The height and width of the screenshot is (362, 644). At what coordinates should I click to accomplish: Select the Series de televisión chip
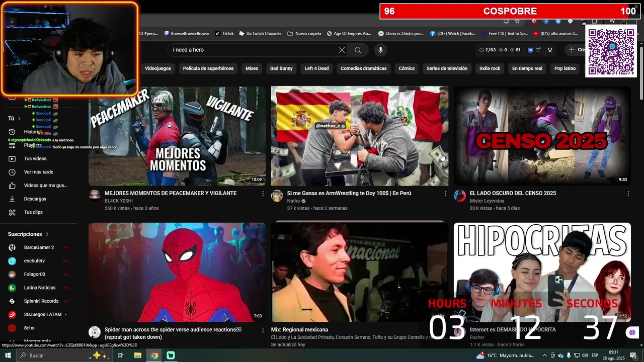click(x=447, y=68)
